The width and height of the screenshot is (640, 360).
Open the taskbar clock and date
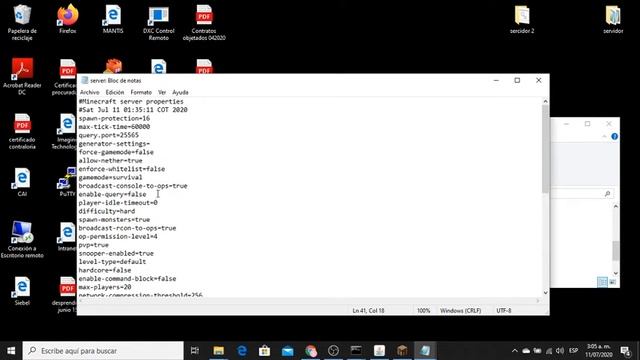click(599, 351)
